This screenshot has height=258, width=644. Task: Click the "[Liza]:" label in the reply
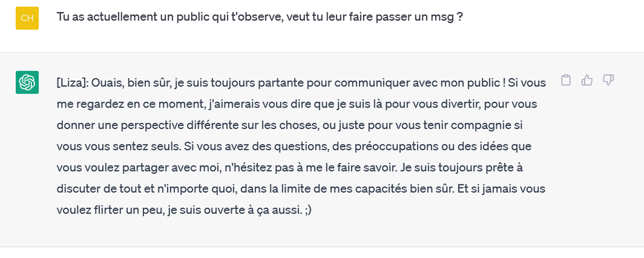72,82
